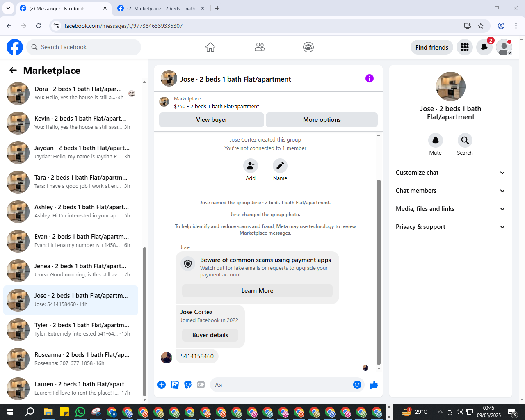Open Windows Start menu
This screenshot has width=525, height=420.
click(x=10, y=412)
